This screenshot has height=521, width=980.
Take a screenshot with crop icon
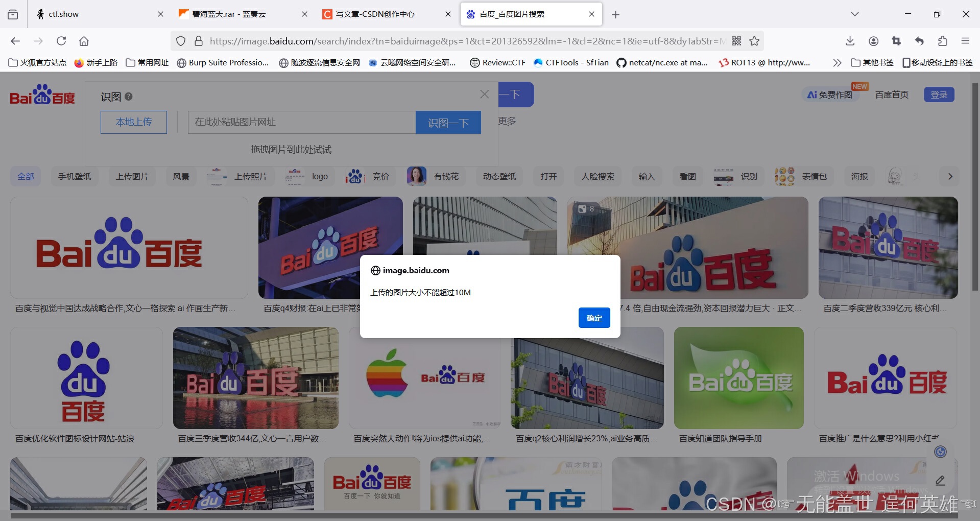(896, 41)
